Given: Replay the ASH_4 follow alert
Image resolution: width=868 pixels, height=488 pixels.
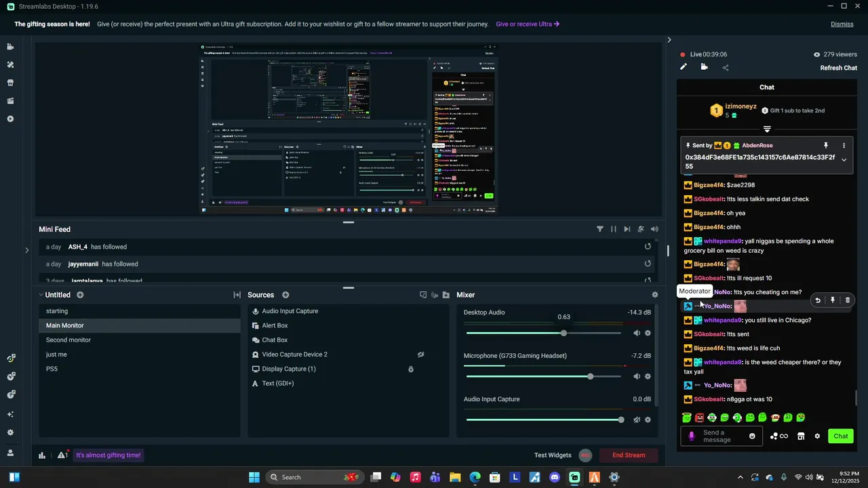Looking at the screenshot, I should point(648,247).
